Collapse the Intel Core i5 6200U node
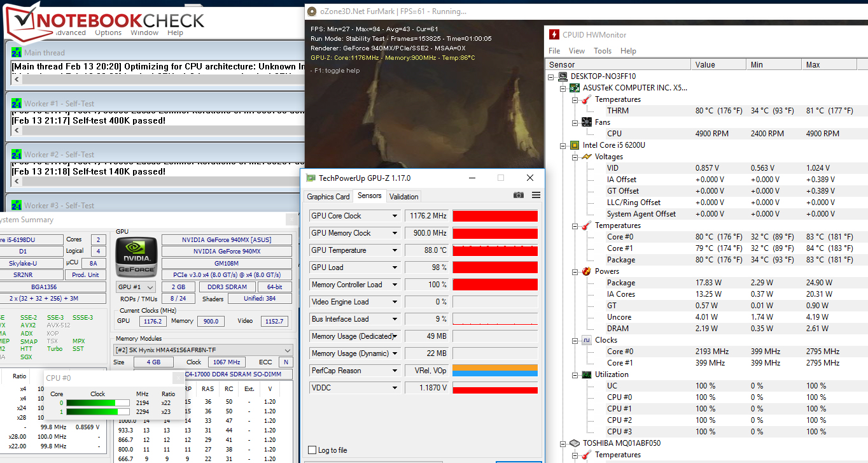The image size is (868, 463). pos(563,145)
